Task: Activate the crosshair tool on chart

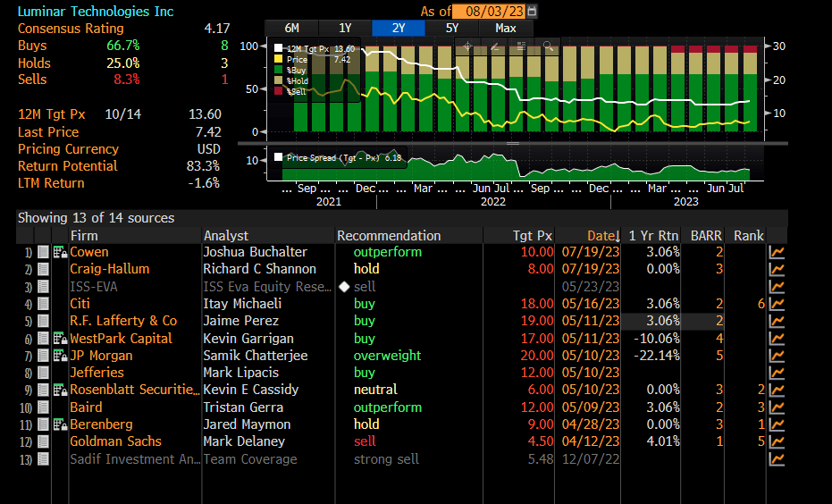Action: tap(467, 46)
